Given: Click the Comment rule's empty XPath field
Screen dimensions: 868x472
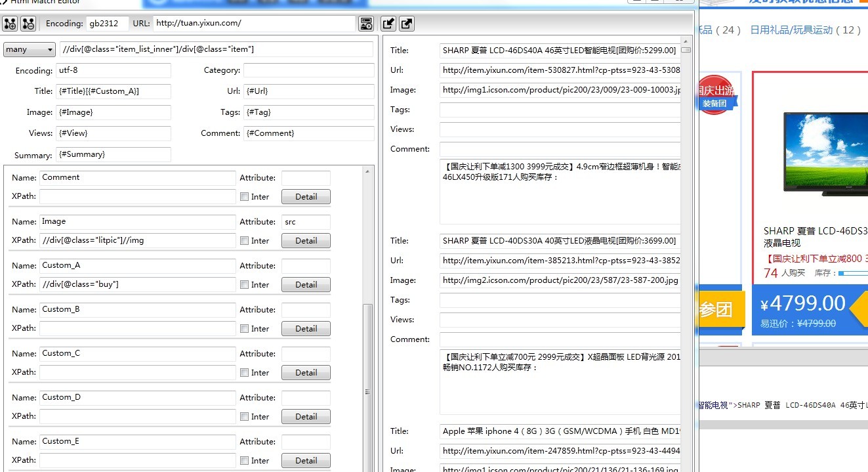Looking at the screenshot, I should point(137,196).
